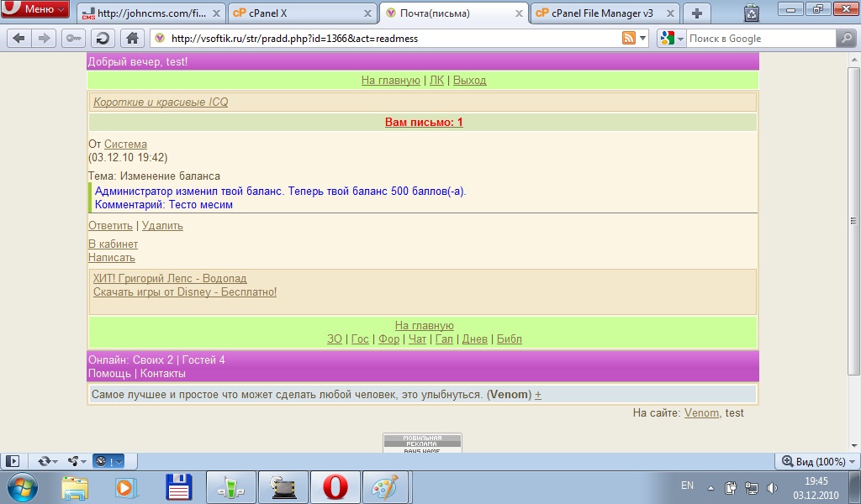Viewport: 861px width, 504px height.
Task: Open Windows Media Player taskbar icon
Action: coord(126,487)
